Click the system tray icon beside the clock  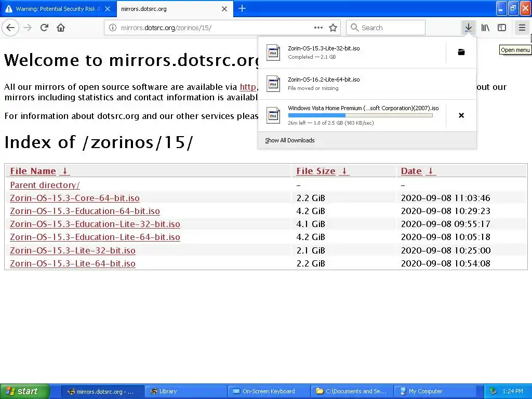(x=493, y=391)
